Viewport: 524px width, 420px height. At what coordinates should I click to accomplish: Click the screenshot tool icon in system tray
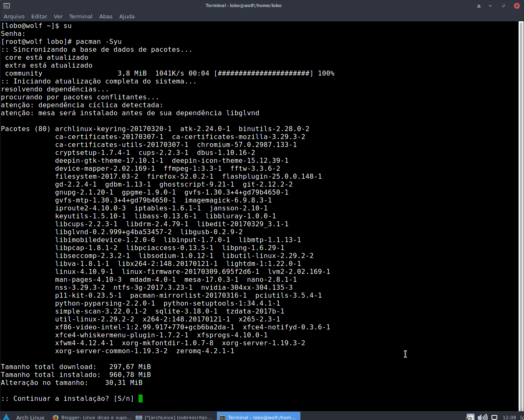point(470,417)
